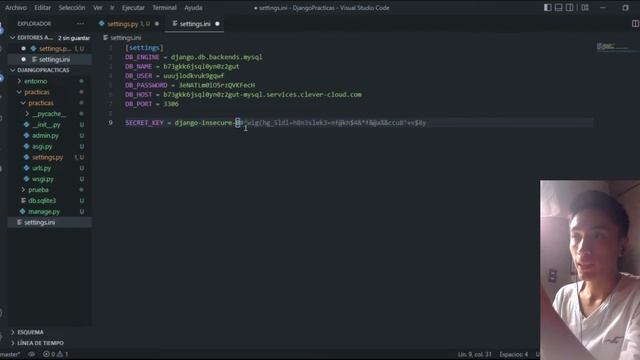The height and width of the screenshot is (360, 640).
Task: Switch to the settings.py editor tab
Action: point(129,24)
